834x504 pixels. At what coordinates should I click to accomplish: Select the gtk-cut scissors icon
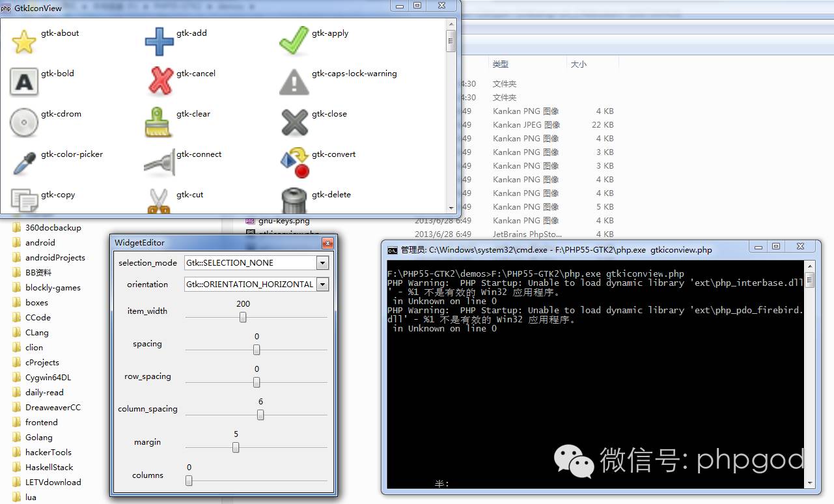pos(160,201)
